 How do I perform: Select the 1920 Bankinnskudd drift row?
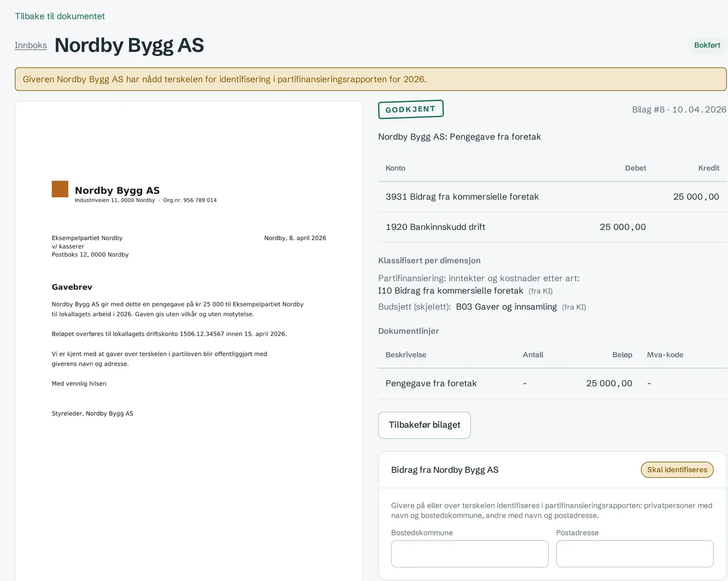(552, 227)
